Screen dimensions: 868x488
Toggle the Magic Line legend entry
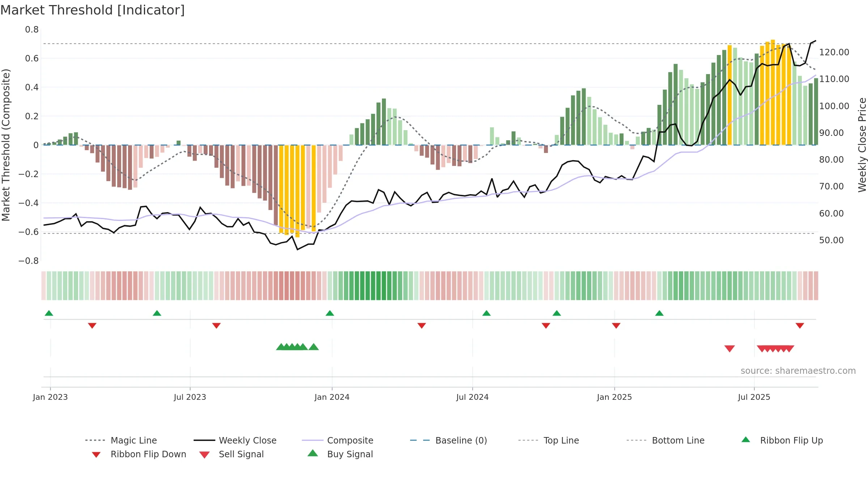(121, 440)
